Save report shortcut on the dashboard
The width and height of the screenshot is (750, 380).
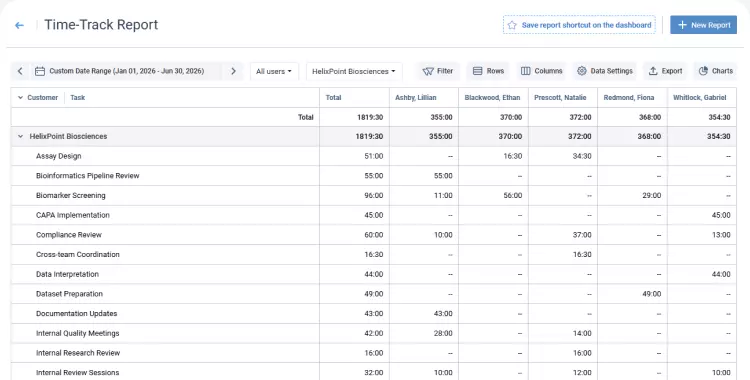(x=579, y=25)
